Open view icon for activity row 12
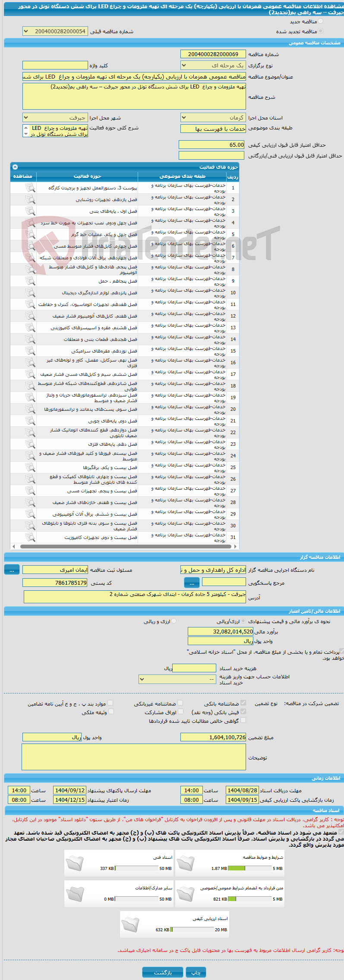Screen dimensions: 344x980 click(x=30, y=316)
